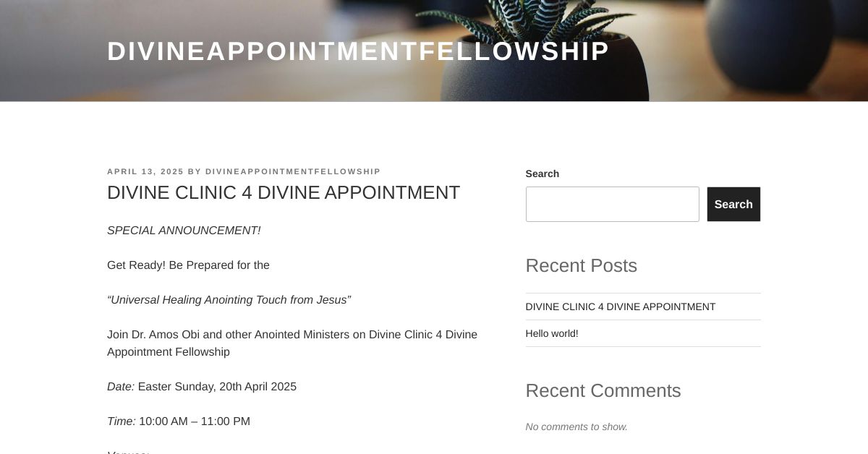The height and width of the screenshot is (454, 868).
Task: Click the Search label above the input
Action: click(x=542, y=174)
